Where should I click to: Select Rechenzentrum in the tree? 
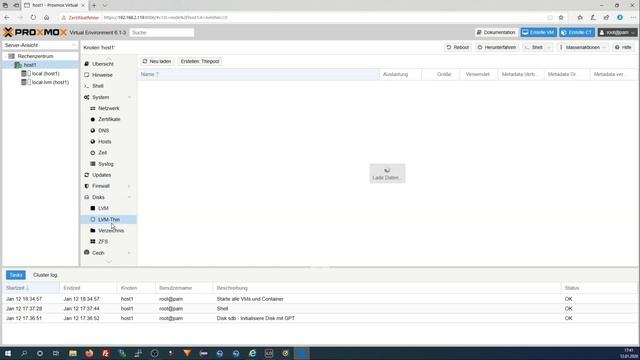tap(35, 56)
